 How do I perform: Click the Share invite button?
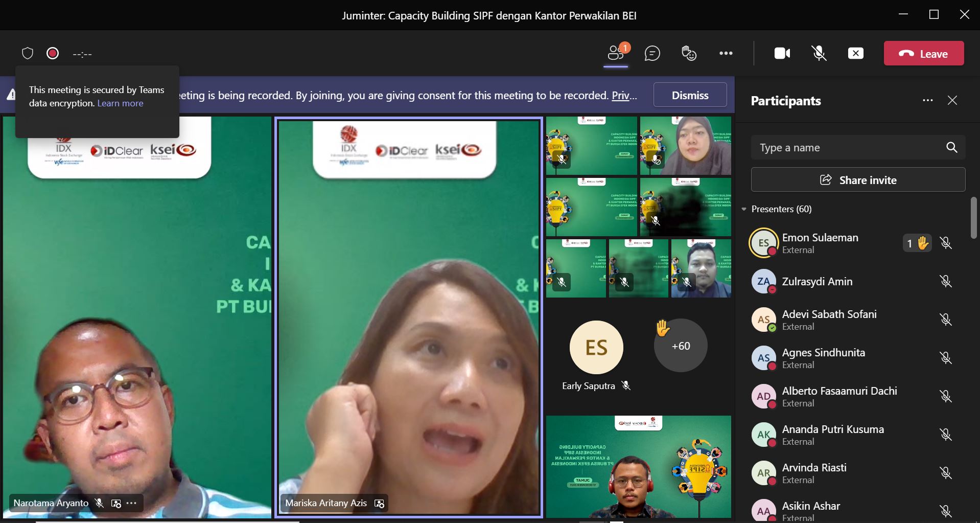[858, 180]
